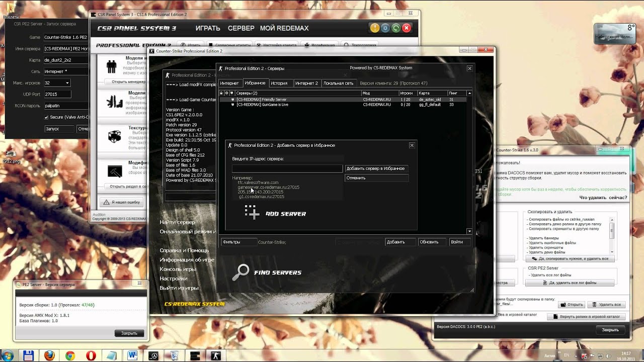Click Вернуть ролики в игровой каталог button

pyautogui.click(x=587, y=317)
